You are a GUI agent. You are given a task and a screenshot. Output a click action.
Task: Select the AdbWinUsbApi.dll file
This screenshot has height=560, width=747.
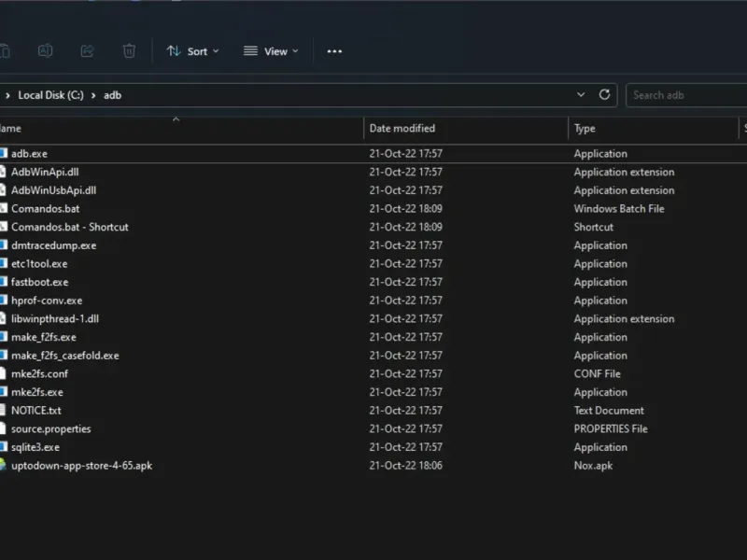(53, 190)
